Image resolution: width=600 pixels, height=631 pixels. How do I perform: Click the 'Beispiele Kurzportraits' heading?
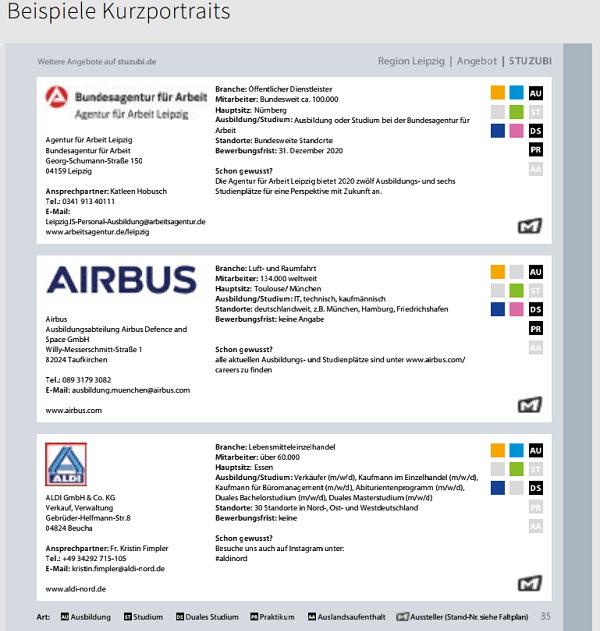click(119, 11)
